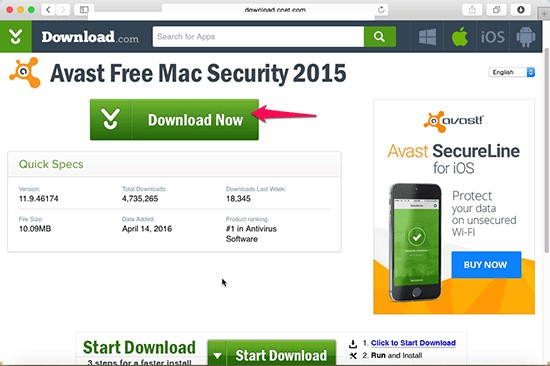Select the Apple Mac platform icon
Viewport: 550px width, 366px height.
click(460, 36)
